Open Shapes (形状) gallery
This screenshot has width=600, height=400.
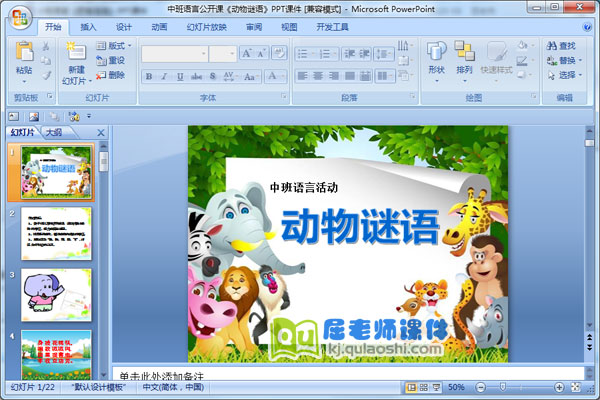(x=437, y=61)
